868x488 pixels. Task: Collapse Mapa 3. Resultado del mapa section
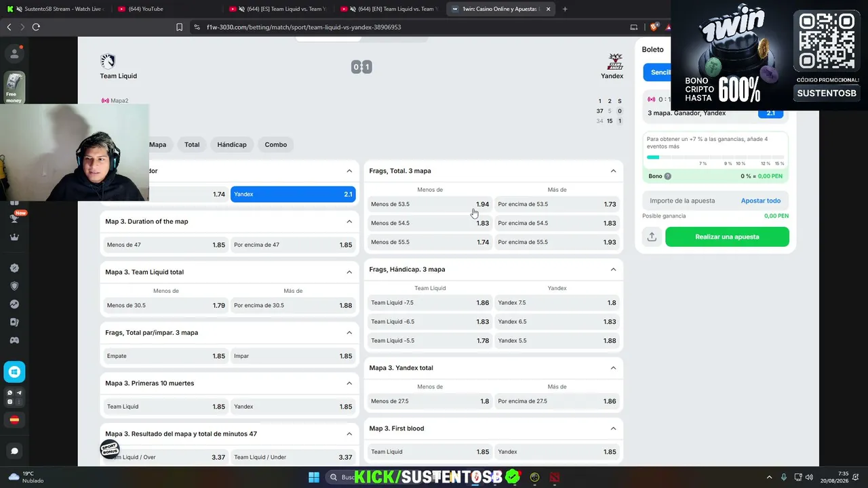pyautogui.click(x=349, y=434)
